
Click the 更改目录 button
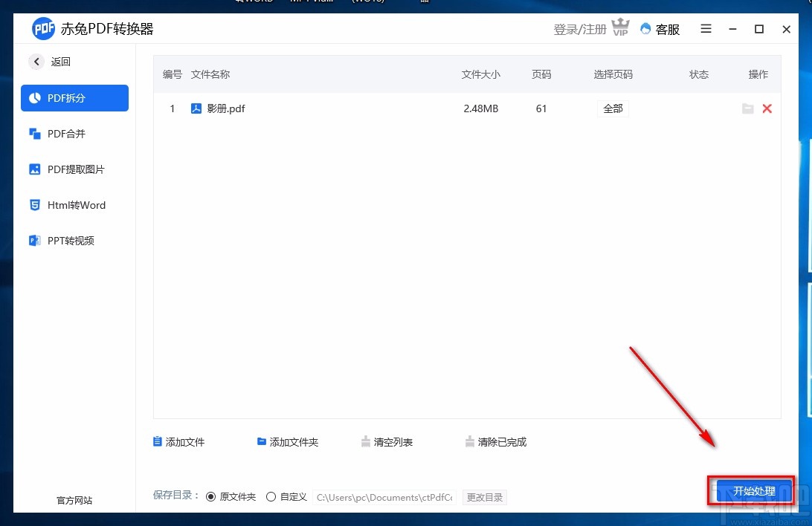(x=485, y=497)
